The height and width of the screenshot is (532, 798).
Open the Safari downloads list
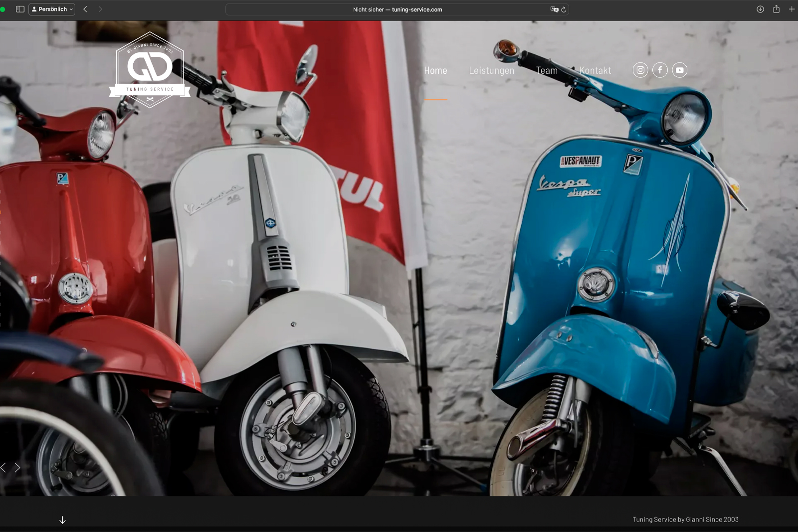click(760, 9)
